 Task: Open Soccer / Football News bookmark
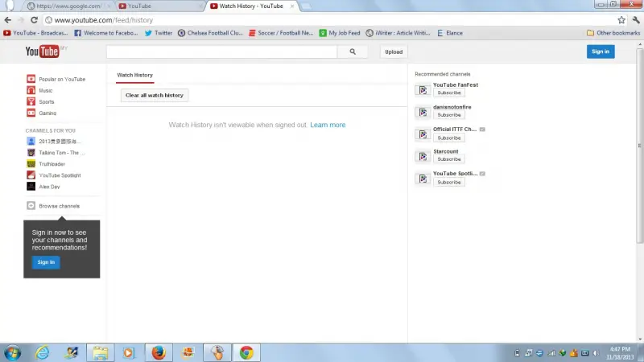click(x=281, y=33)
